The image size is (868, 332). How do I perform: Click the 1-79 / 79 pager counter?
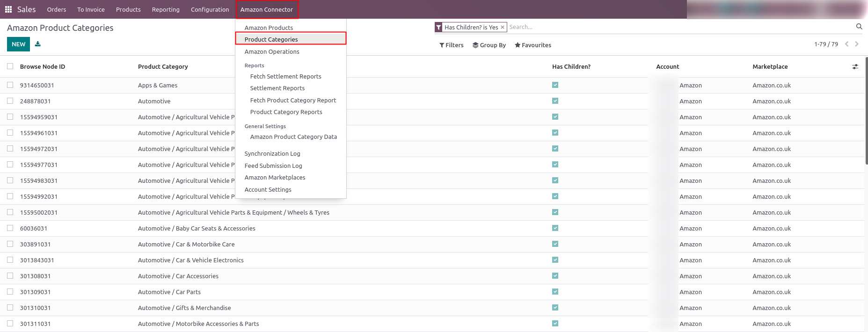tap(826, 44)
